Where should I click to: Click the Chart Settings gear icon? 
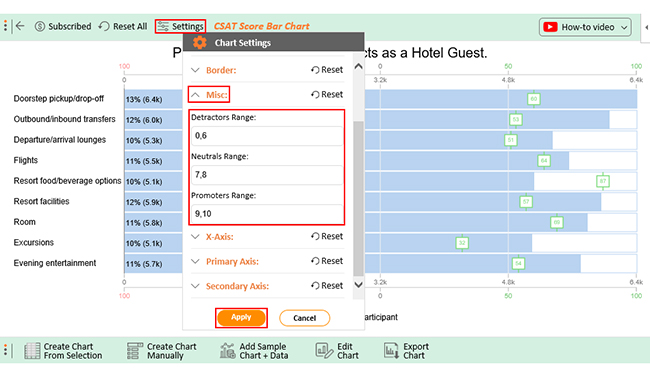point(200,42)
